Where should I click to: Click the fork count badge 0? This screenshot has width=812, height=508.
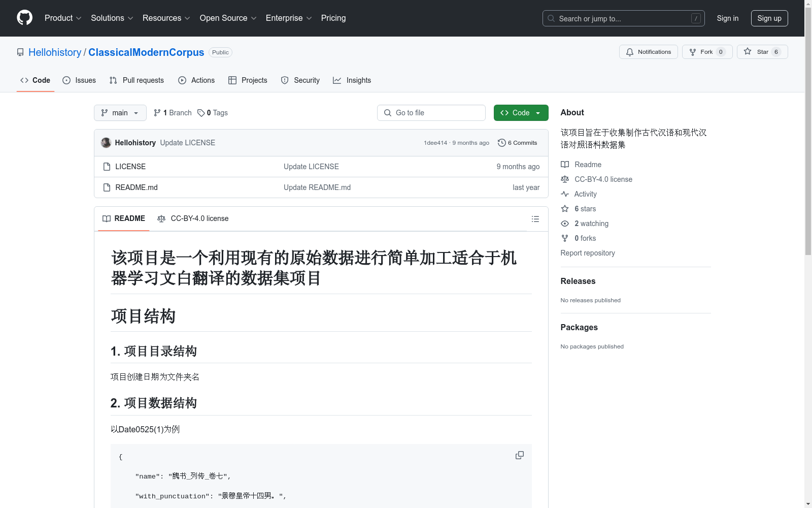point(721,52)
